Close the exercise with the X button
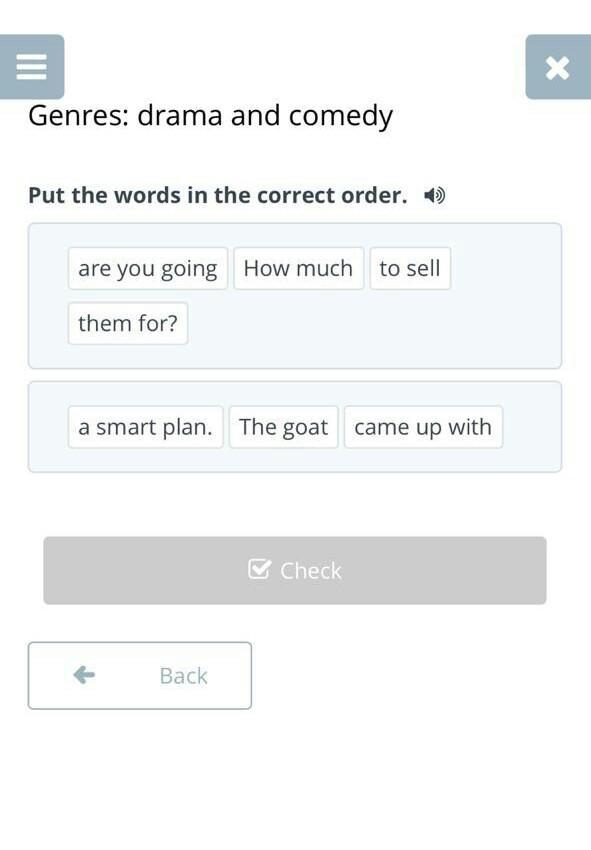This screenshot has height=850, width=591. (558, 67)
